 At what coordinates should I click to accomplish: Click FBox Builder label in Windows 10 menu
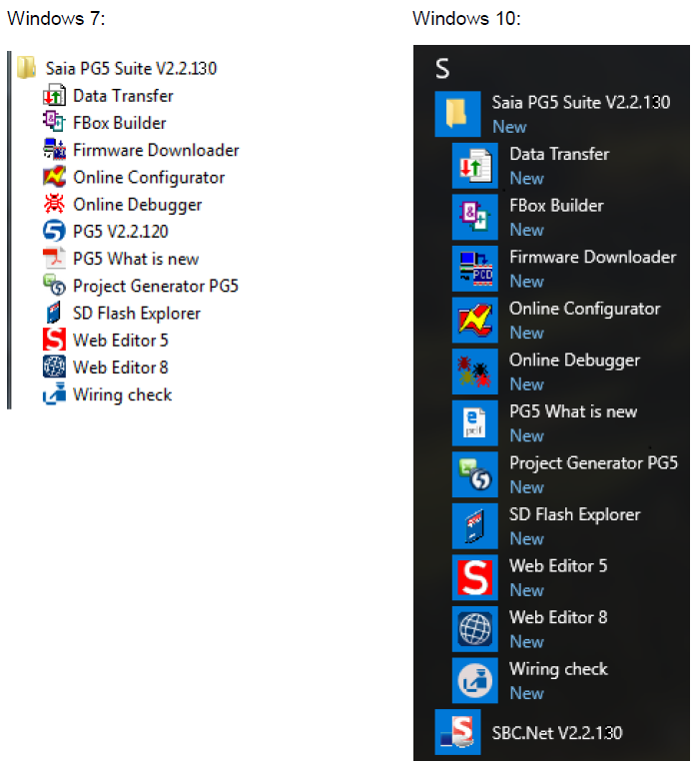pyautogui.click(x=556, y=206)
